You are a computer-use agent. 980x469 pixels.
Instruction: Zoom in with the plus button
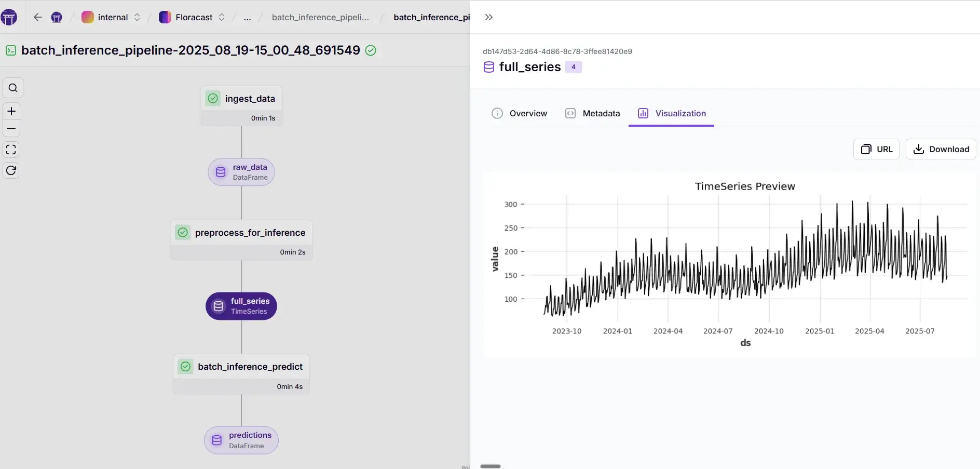point(11,111)
